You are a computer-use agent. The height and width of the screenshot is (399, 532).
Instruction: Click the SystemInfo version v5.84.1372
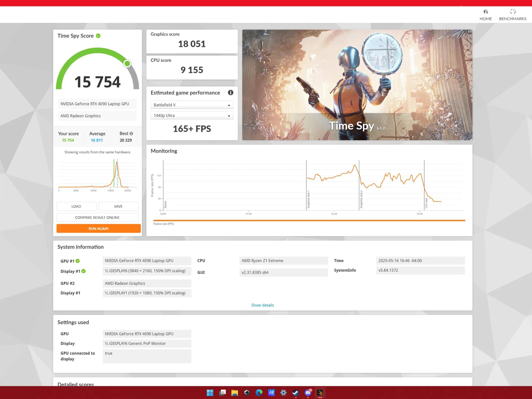pos(420,270)
